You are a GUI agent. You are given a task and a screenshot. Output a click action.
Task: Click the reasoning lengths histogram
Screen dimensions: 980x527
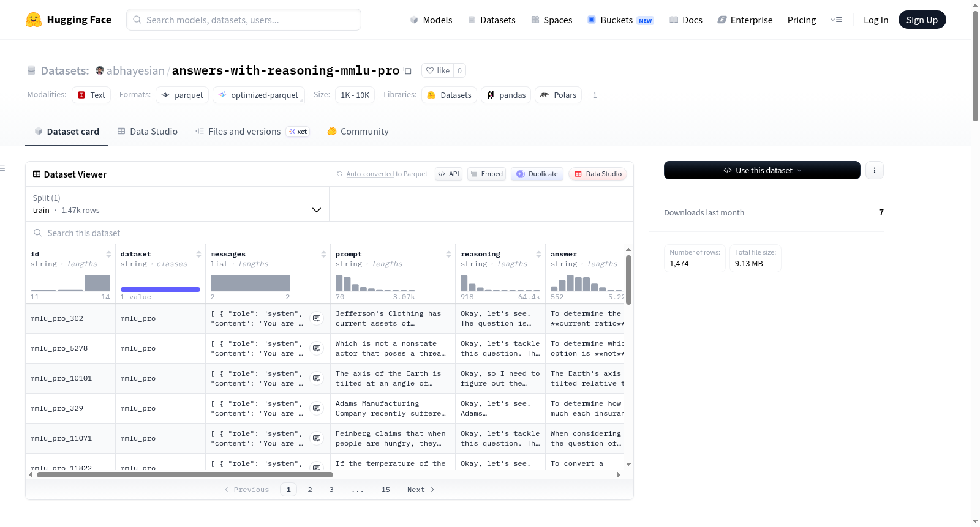tap(500, 283)
